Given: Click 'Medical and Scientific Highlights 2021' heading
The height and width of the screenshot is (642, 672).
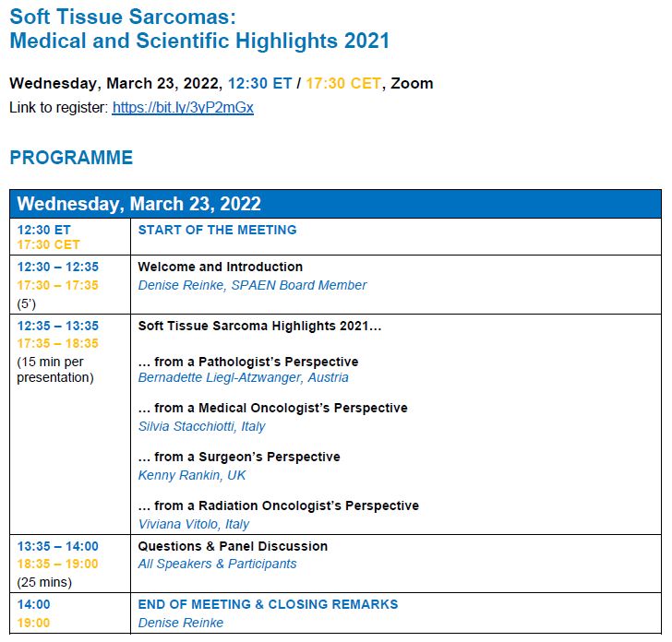Looking at the screenshot, I should click(199, 41).
